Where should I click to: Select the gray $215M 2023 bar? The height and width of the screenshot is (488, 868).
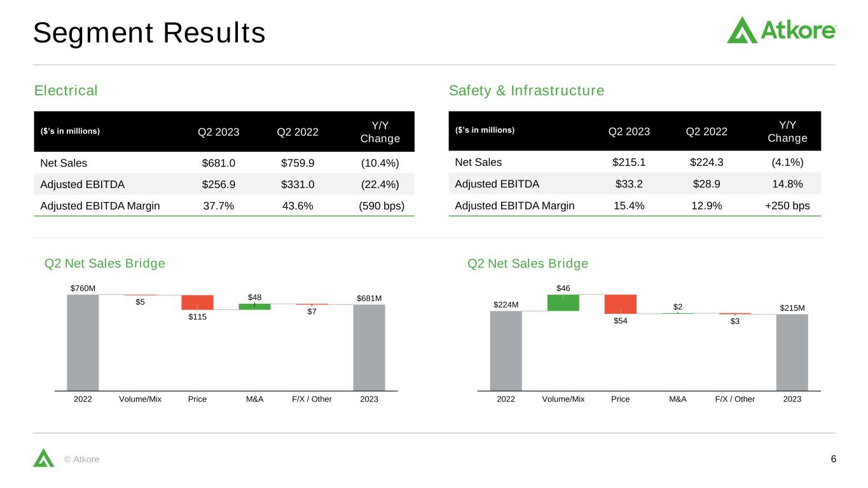[x=792, y=352]
